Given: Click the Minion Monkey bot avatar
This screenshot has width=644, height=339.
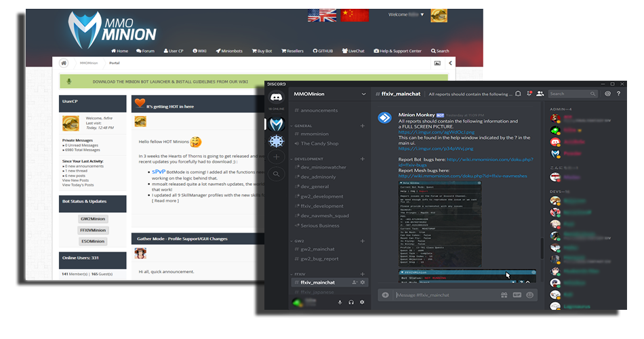Looking at the screenshot, I should click(x=385, y=118).
